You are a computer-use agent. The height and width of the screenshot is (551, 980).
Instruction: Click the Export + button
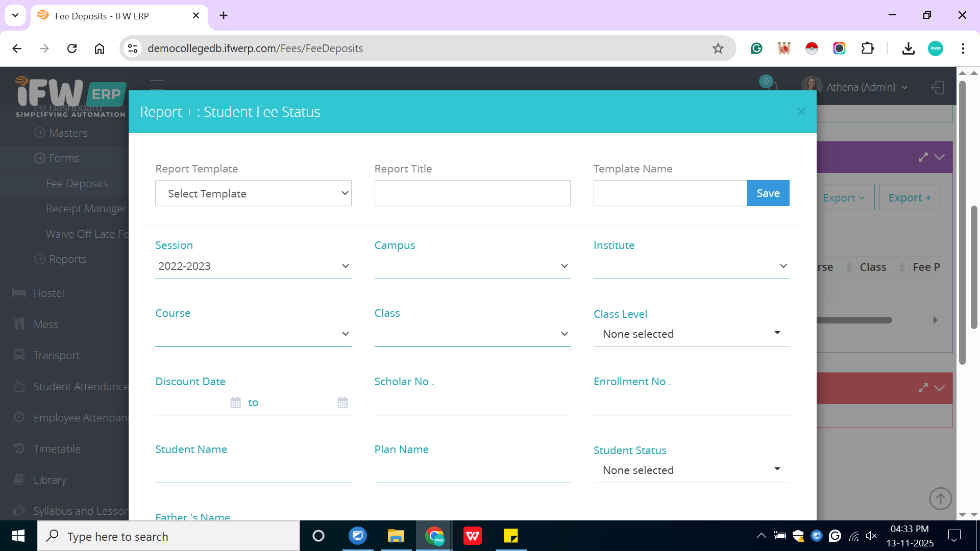(910, 198)
